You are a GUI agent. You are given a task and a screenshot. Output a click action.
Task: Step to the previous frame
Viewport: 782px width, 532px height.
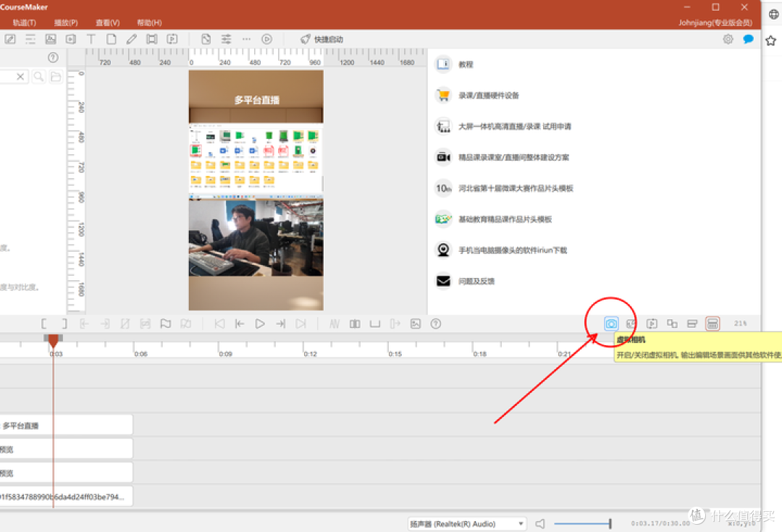click(240, 324)
